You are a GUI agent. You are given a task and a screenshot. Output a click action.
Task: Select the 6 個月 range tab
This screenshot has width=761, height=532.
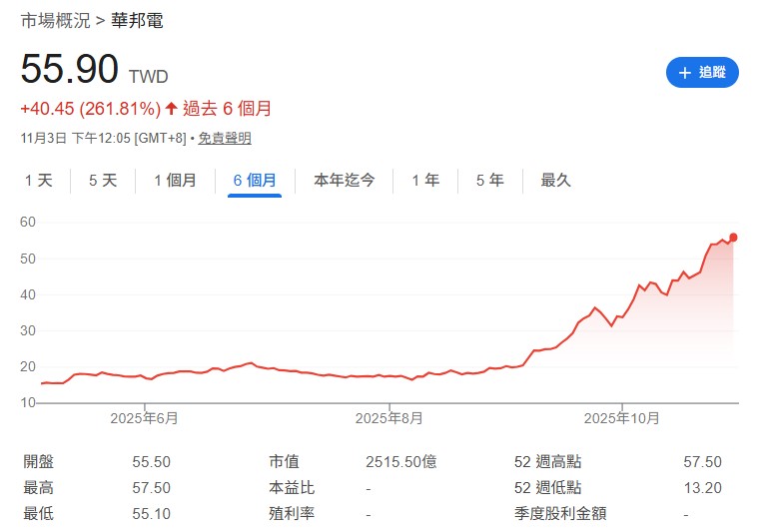click(255, 181)
